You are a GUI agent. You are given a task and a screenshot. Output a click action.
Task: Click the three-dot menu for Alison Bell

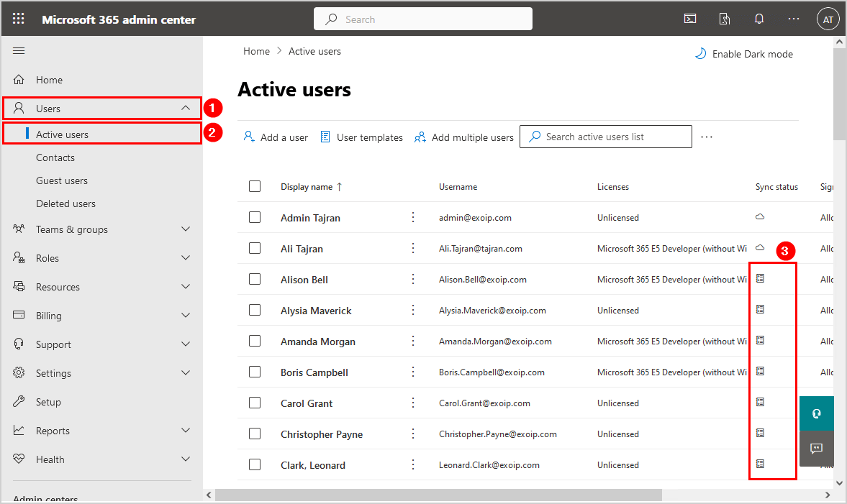click(x=413, y=280)
